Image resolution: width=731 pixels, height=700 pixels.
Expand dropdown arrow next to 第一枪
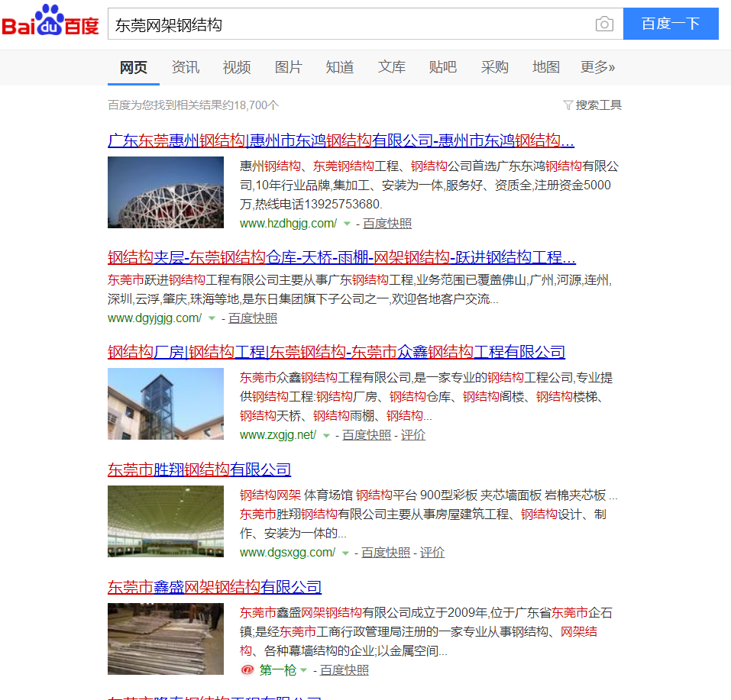pos(303,671)
